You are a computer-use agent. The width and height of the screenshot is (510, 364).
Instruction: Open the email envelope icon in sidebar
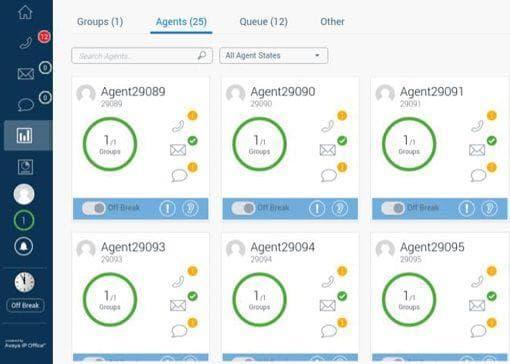pyautogui.click(x=26, y=73)
